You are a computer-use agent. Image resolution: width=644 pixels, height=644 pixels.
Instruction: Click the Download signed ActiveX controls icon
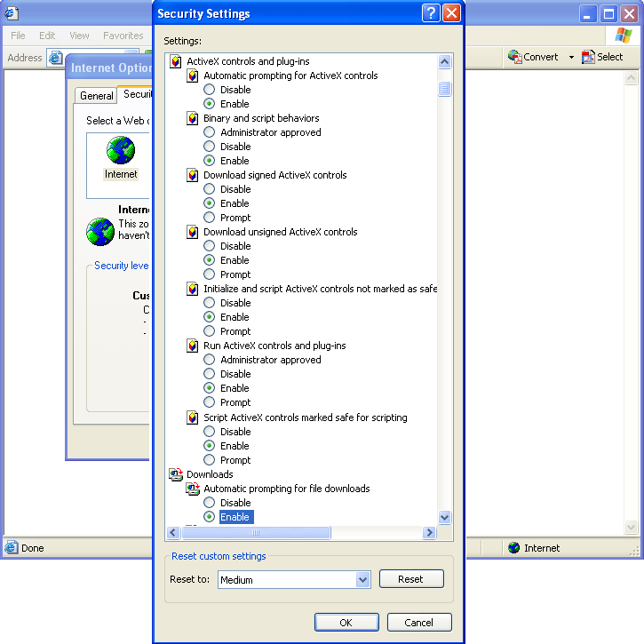pyautogui.click(x=192, y=175)
